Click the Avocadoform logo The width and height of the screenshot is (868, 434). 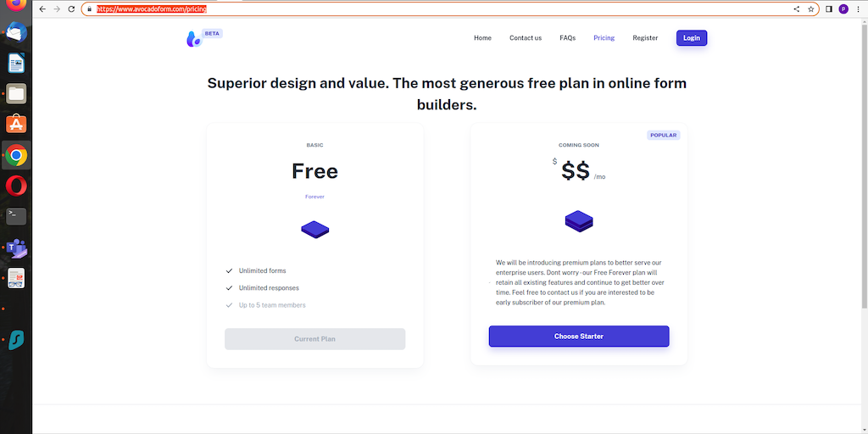click(194, 38)
